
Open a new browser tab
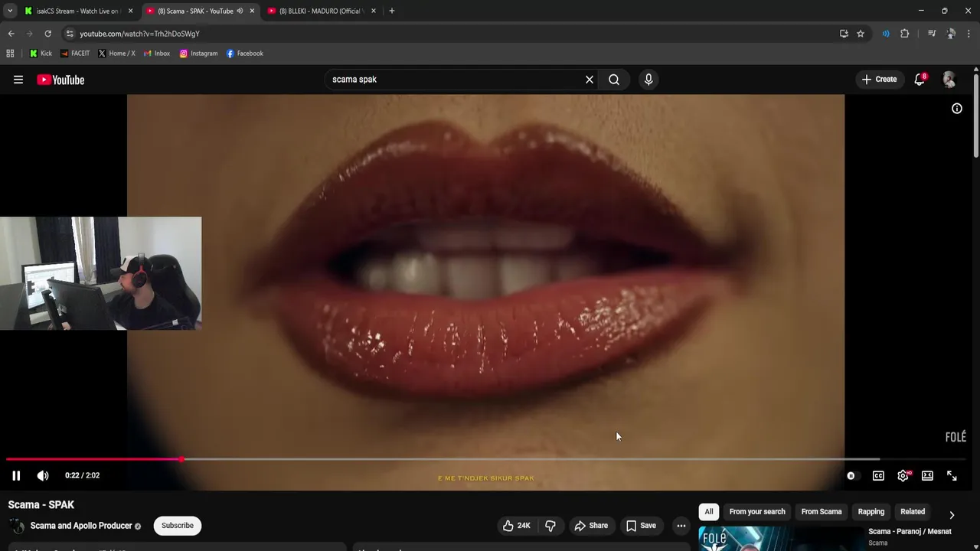(392, 11)
